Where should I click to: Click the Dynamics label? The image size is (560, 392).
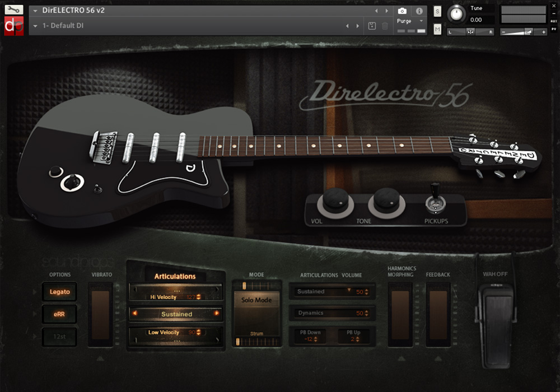click(x=311, y=312)
